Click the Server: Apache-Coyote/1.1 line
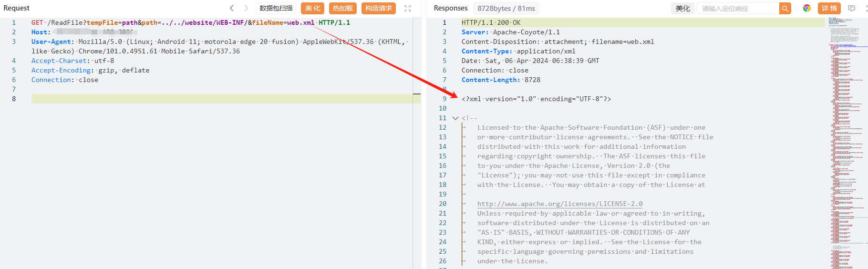Screen dimensions: 868x269 coord(511,32)
